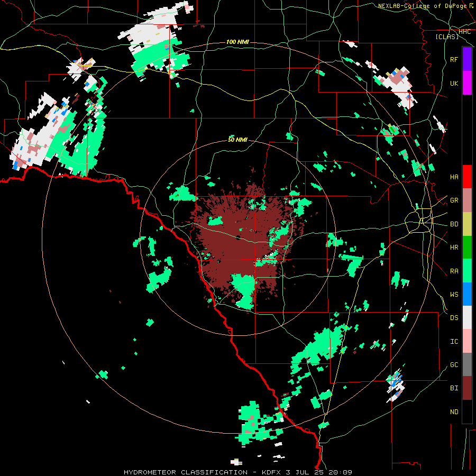Click the ND black legend color swatch

[467, 411]
